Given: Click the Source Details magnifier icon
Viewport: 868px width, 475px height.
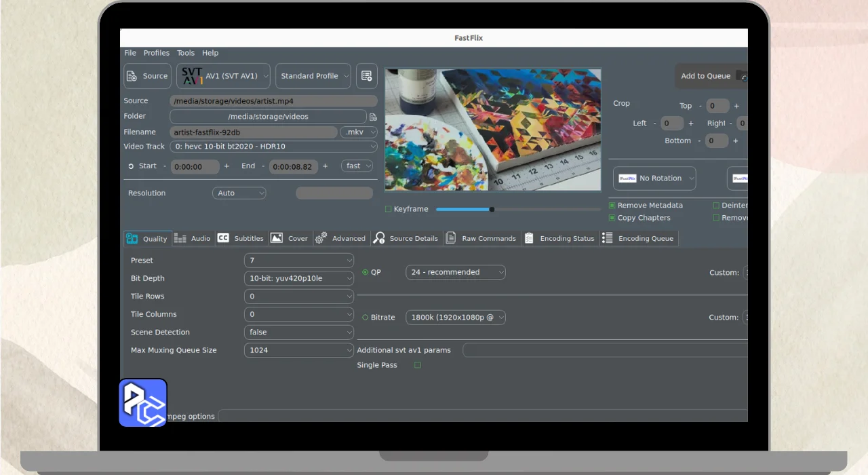Looking at the screenshot, I should 379,238.
